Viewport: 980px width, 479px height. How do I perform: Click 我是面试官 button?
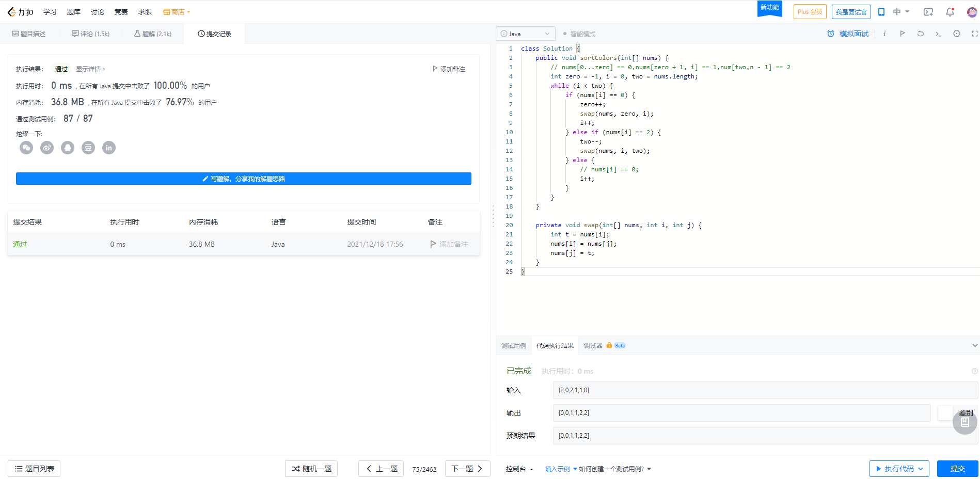coord(851,12)
